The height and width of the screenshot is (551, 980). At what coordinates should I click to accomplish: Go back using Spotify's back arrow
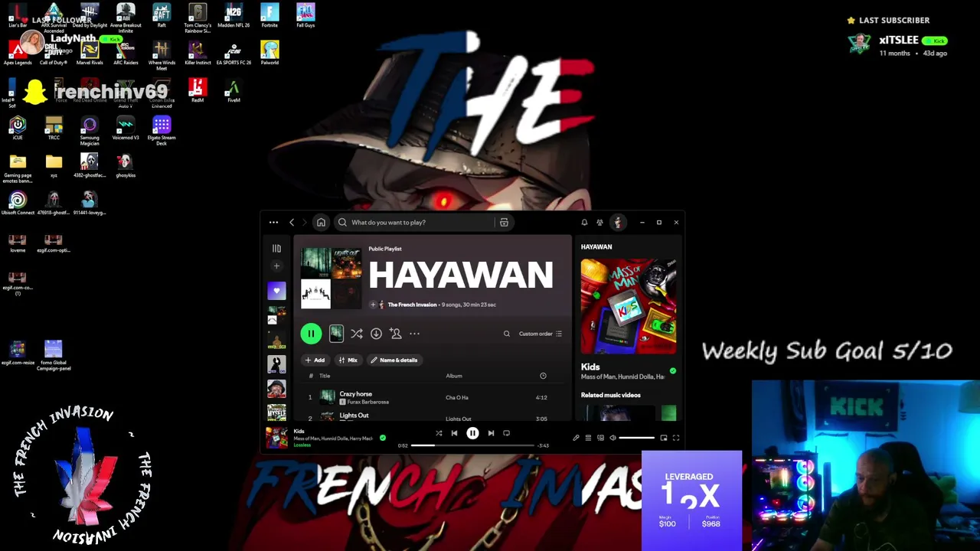[292, 223]
